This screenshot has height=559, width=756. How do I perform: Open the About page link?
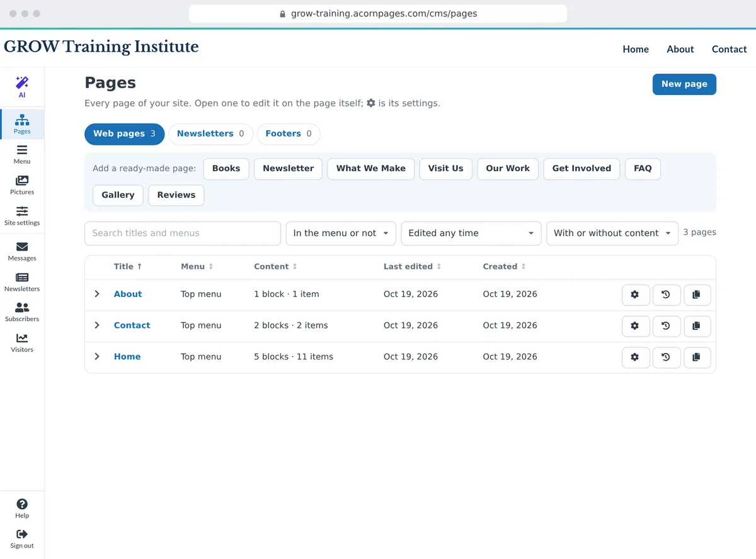pyautogui.click(x=128, y=294)
